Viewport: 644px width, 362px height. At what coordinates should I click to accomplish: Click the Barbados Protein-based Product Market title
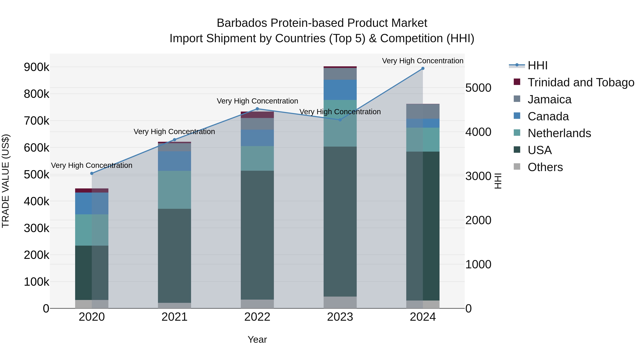pyautogui.click(x=322, y=23)
